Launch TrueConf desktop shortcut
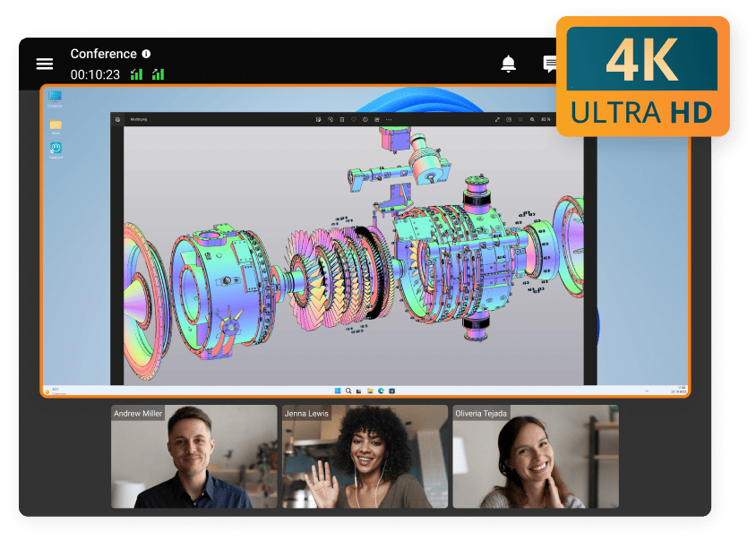This screenshot has width=756, height=541. pyautogui.click(x=56, y=150)
